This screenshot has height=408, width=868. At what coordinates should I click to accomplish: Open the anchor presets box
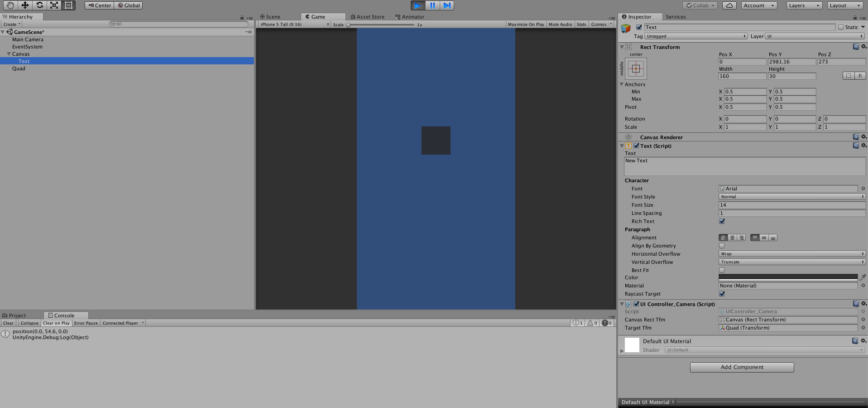(636, 69)
